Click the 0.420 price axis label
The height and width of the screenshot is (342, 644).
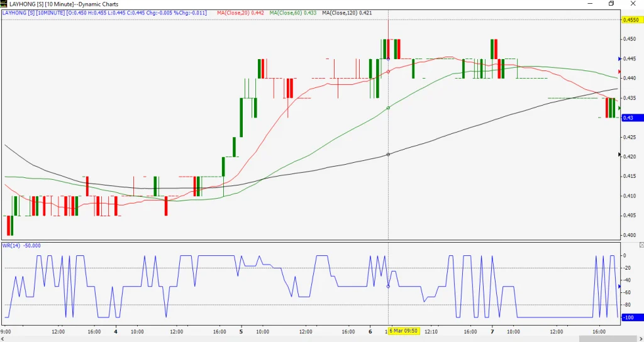pyautogui.click(x=630, y=157)
